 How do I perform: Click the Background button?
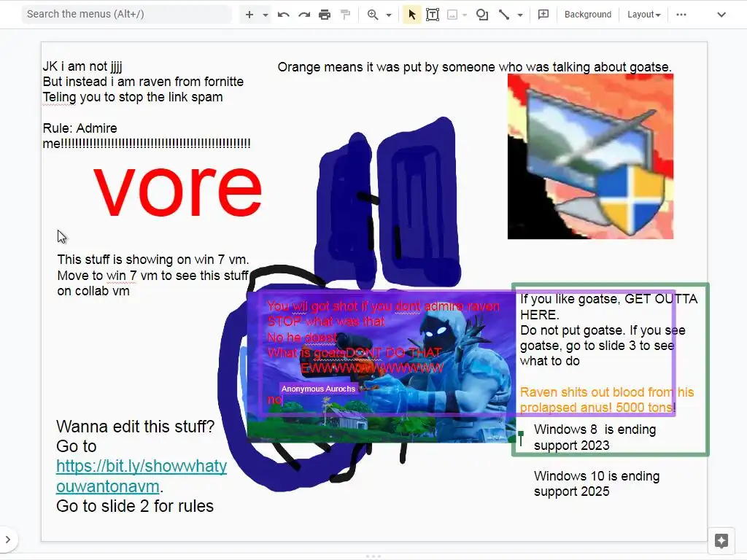[588, 15]
